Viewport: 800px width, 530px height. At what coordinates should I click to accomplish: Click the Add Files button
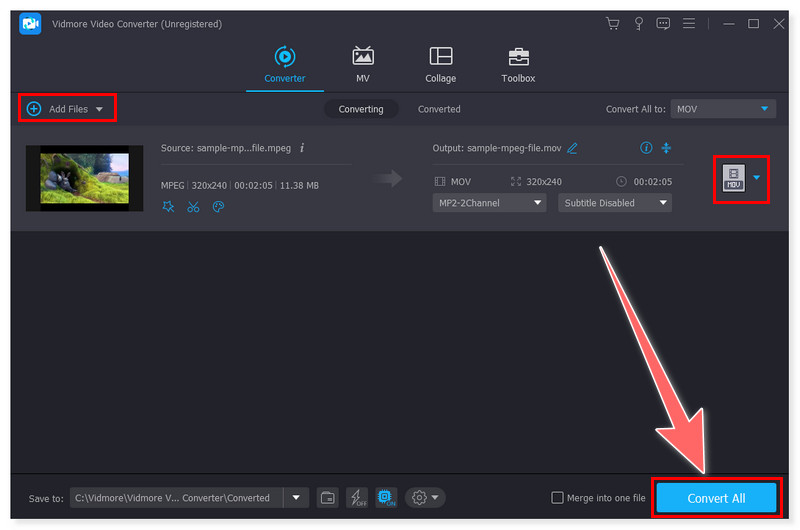[x=66, y=108]
